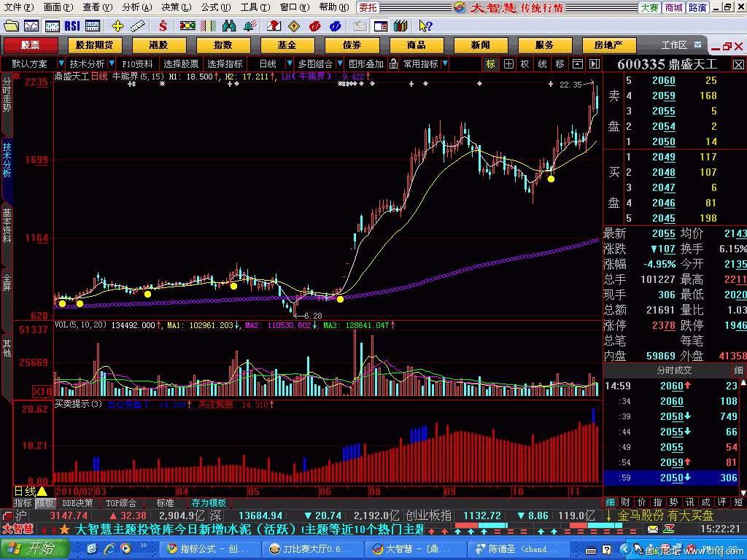
Task: Click the collapse panel up-arrow icon
Action: (x=577, y=64)
